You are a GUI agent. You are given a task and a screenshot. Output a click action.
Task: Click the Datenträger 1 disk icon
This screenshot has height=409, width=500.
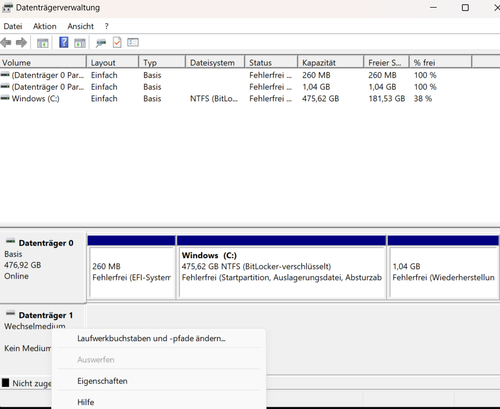coord(11,313)
